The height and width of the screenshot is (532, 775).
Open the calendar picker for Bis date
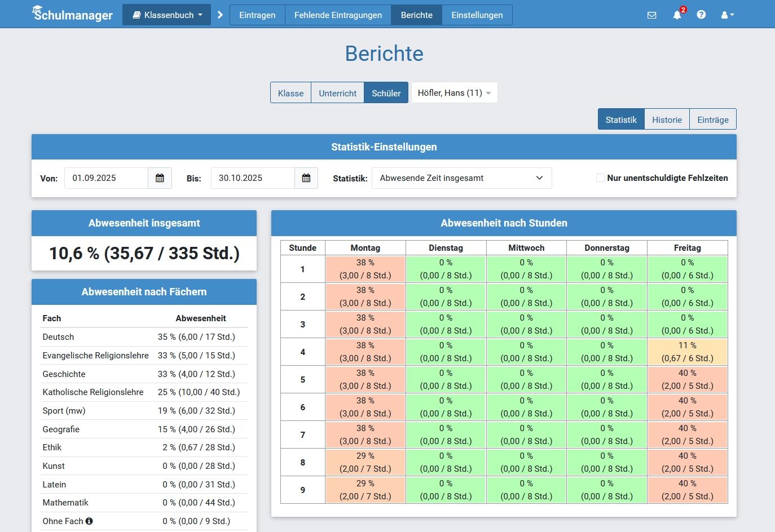(306, 178)
